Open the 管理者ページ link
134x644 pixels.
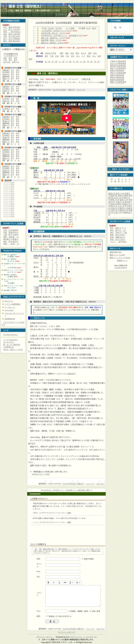(122, 261)
